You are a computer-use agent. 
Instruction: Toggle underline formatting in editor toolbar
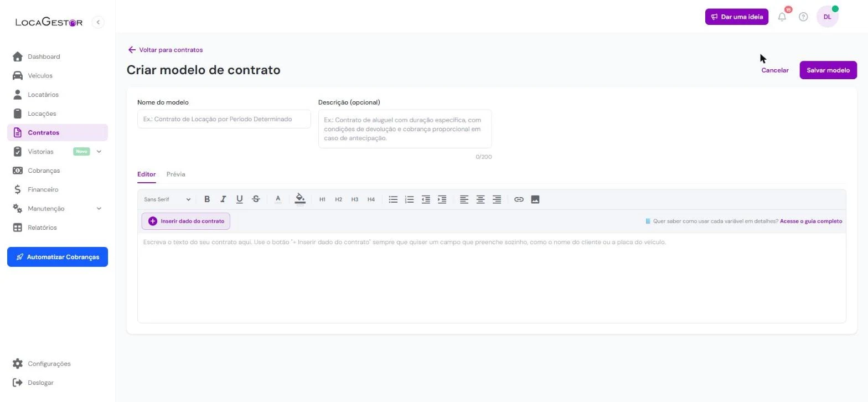(x=239, y=199)
